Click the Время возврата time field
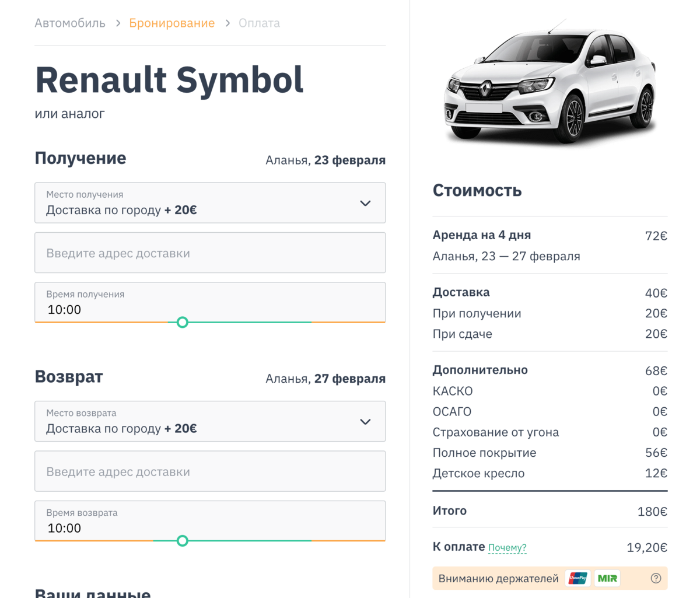Screen dimensions: 700x598 coord(210,521)
